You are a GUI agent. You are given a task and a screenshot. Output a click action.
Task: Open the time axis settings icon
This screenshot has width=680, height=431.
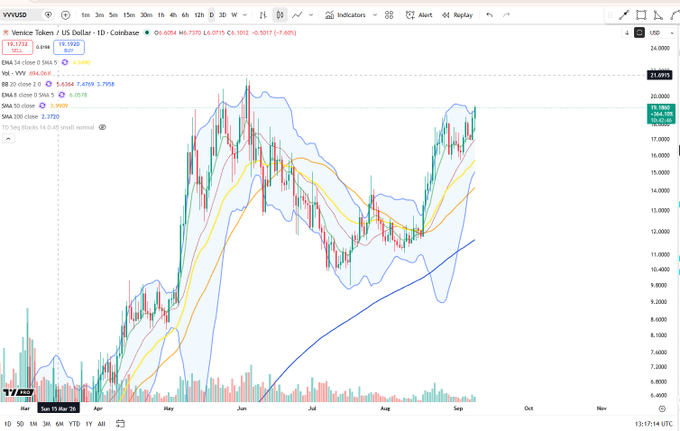tap(662, 408)
